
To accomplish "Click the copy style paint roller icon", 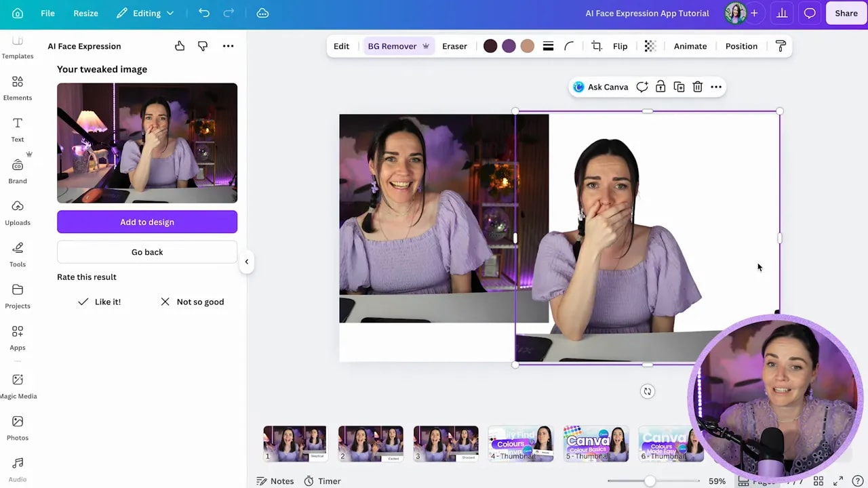I will (781, 46).
